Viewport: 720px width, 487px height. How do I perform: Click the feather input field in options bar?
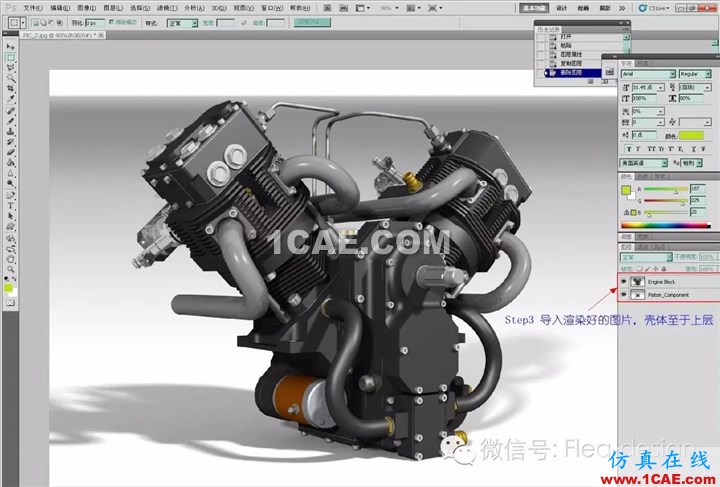click(x=95, y=22)
